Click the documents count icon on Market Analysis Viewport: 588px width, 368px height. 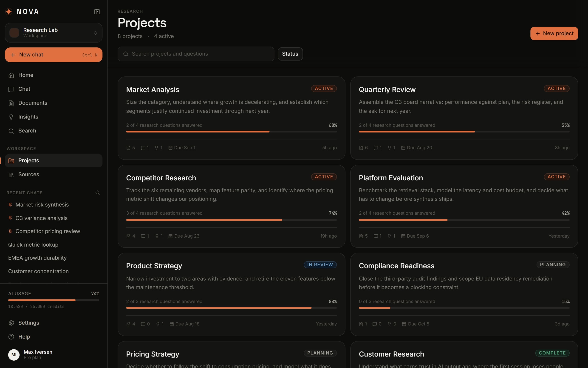tap(128, 148)
